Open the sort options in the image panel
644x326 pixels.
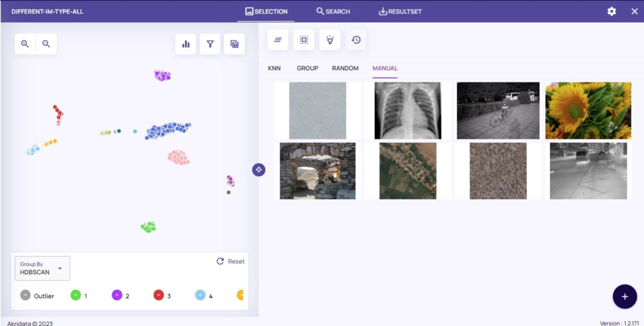tap(278, 40)
